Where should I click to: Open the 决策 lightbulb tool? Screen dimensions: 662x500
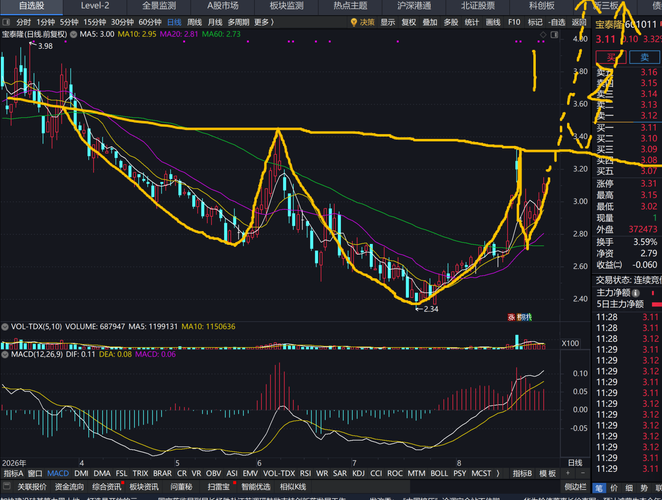click(363, 22)
